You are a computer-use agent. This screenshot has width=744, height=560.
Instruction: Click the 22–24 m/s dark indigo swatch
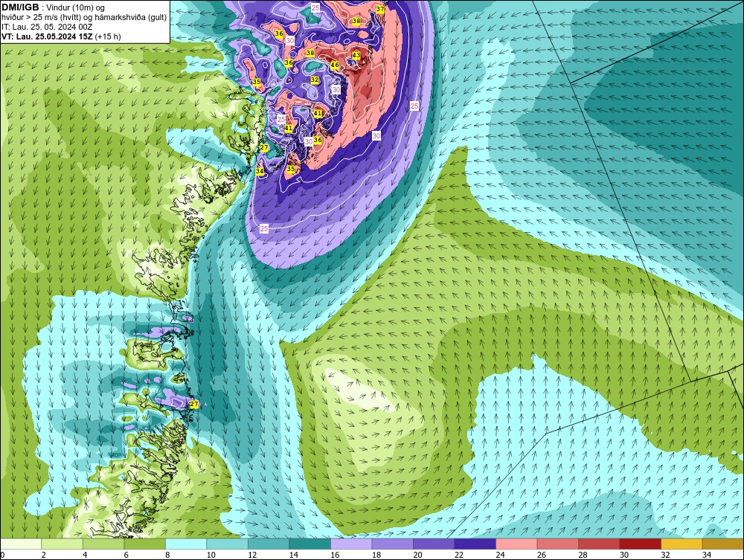[475, 544]
